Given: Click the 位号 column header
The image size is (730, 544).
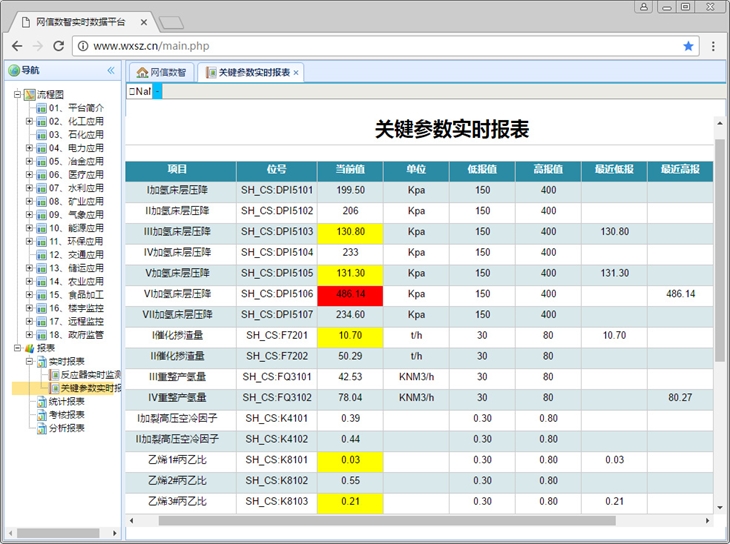Looking at the screenshot, I should 277,170.
